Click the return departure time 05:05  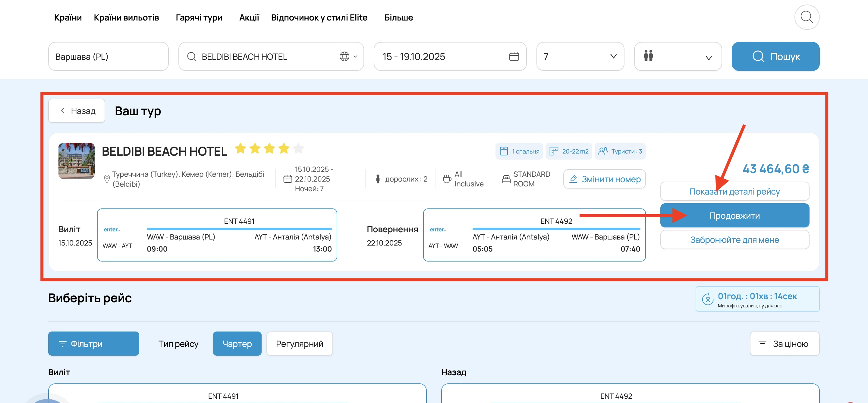[483, 249]
